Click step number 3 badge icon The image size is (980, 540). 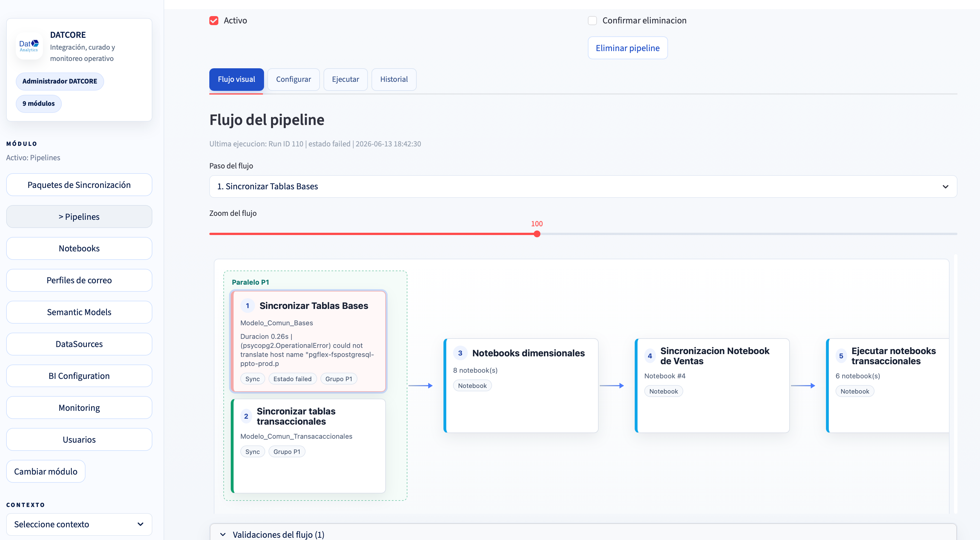point(460,353)
